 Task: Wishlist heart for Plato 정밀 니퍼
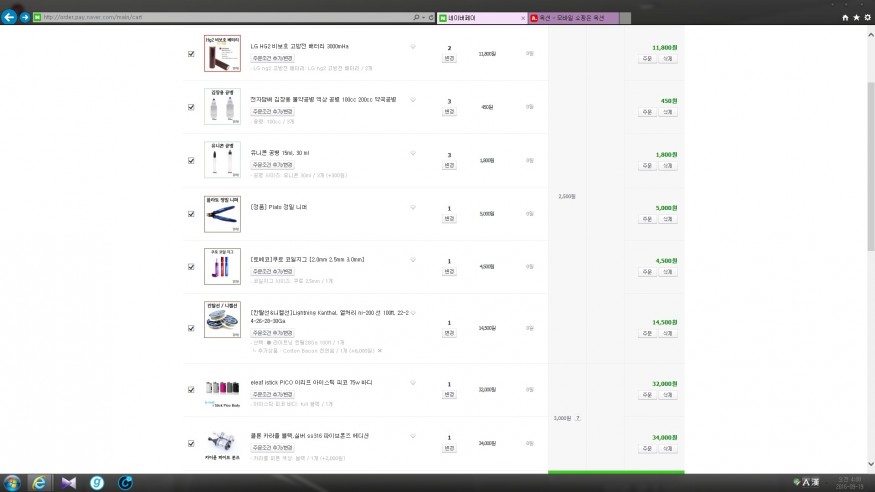(413, 208)
